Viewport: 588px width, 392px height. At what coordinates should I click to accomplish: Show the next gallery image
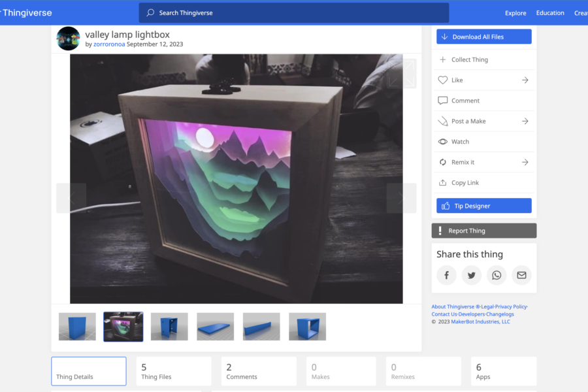[401, 198]
